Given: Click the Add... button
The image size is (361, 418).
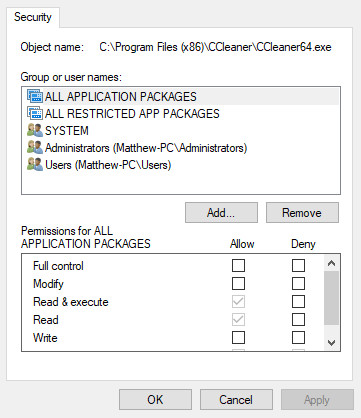Looking at the screenshot, I should click(x=221, y=212).
